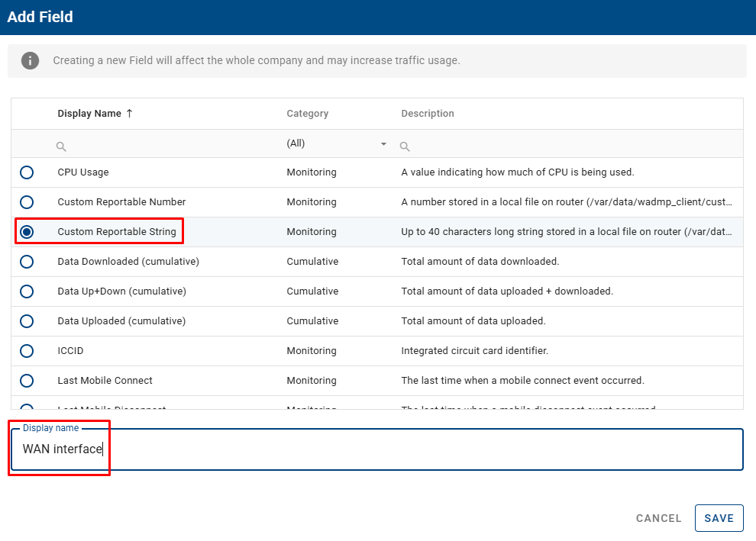Sort by the Description column header

(427, 114)
